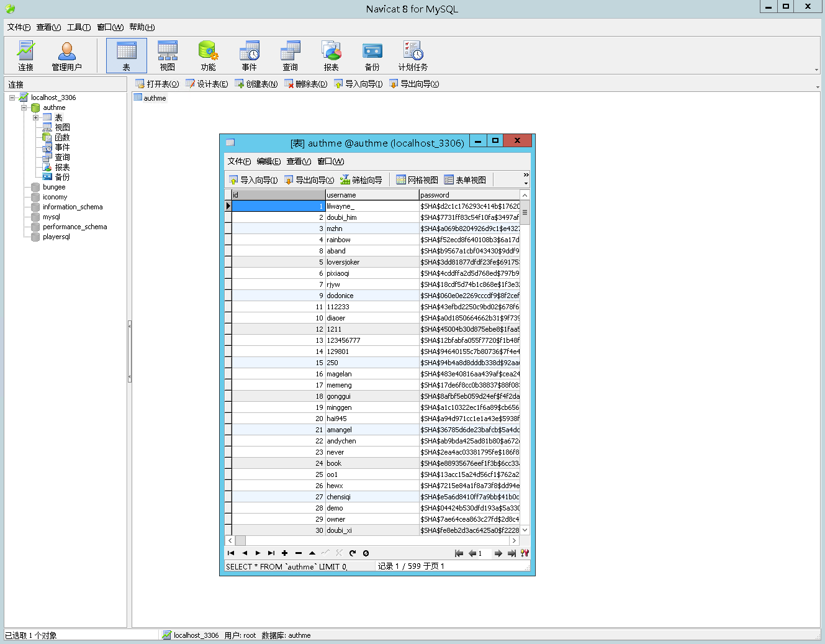Viewport: 825px width, 644px height.
Task: Click the stop icon in navigation bar
Action: tap(366, 553)
